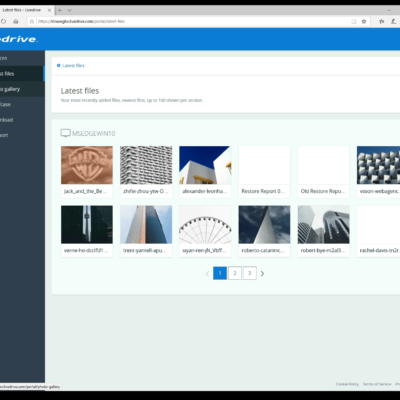This screenshot has width=400, height=400.
Task: Click the Livedrive logo in header
Action: pos(18,39)
